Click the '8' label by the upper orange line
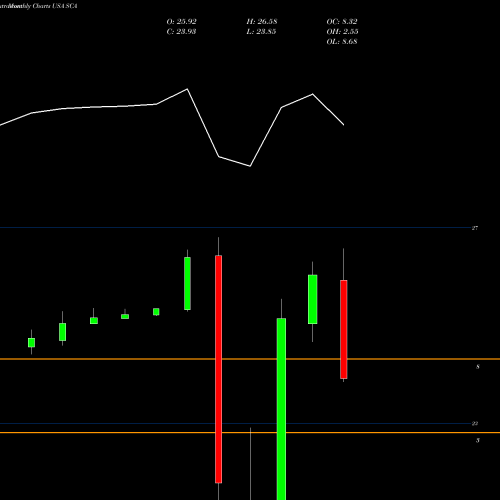 (478, 367)
